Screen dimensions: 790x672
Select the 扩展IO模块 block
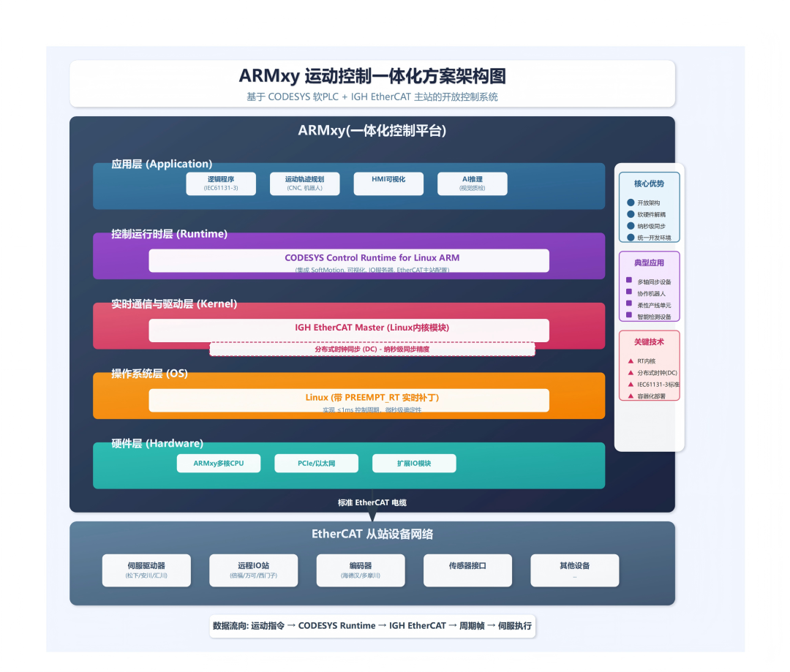tap(415, 463)
